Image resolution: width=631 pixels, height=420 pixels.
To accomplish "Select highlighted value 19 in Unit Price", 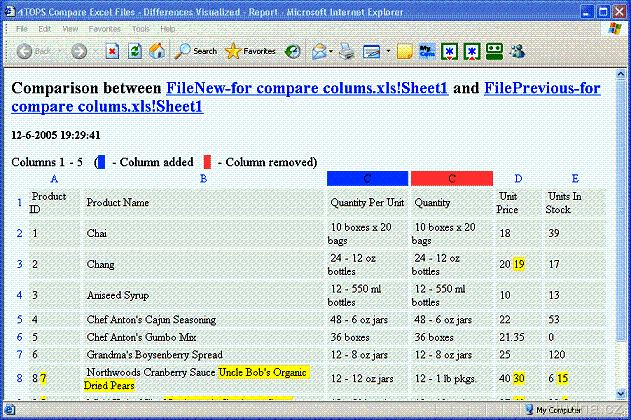I will pos(519,264).
